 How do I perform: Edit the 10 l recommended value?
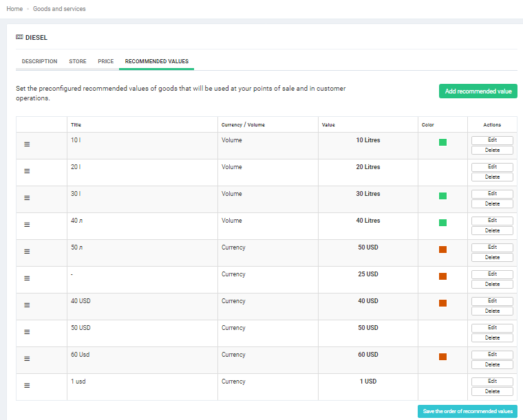coord(492,140)
